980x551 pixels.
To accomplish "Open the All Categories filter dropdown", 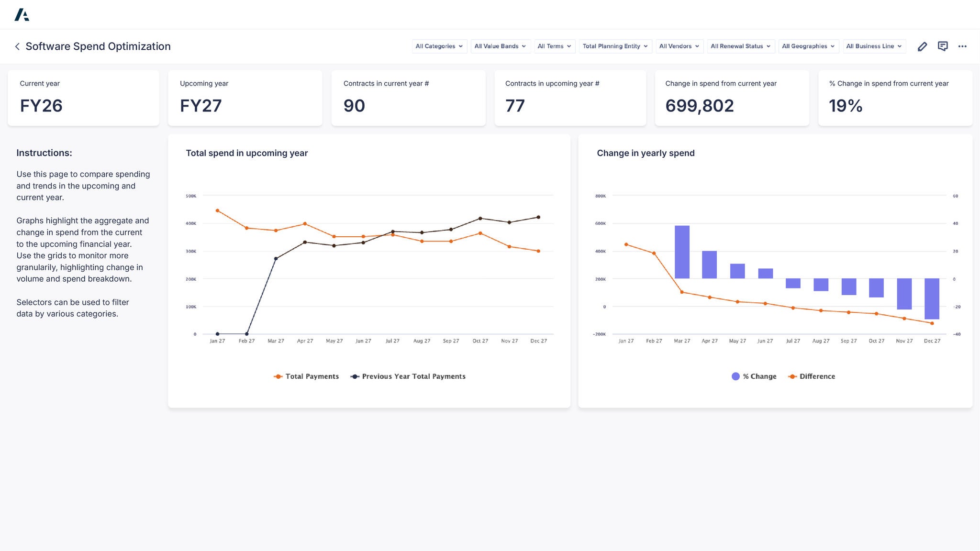I will coord(439,46).
